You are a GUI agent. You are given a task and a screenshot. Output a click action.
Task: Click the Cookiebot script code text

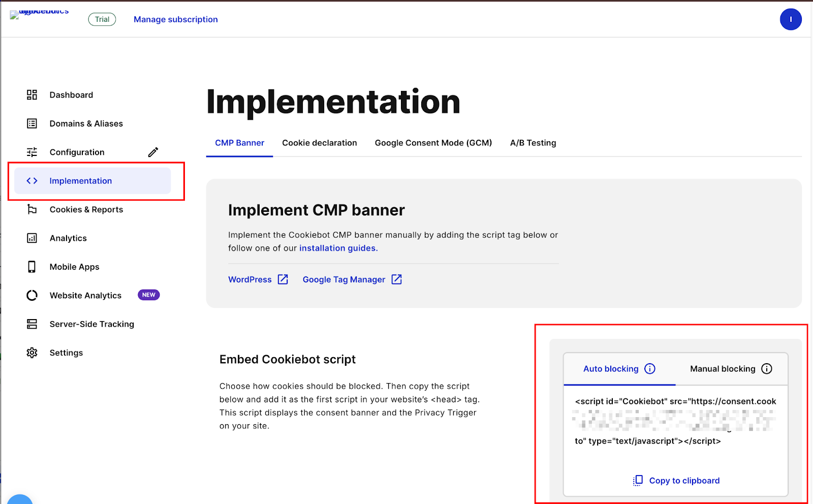click(676, 421)
